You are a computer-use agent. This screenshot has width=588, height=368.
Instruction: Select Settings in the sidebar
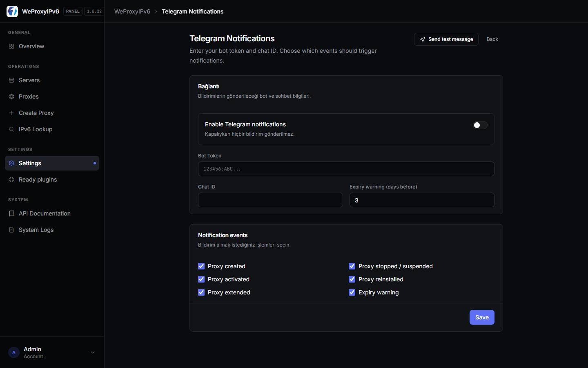pos(52,163)
